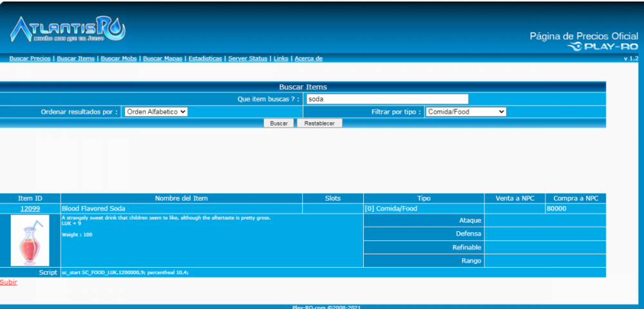Click the Blood Flavored Soda item image

click(30, 241)
